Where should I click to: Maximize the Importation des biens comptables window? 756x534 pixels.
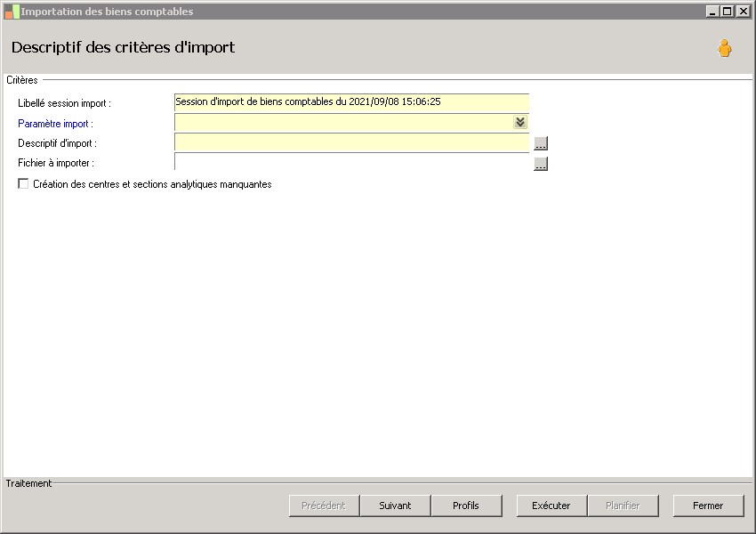coord(727,11)
